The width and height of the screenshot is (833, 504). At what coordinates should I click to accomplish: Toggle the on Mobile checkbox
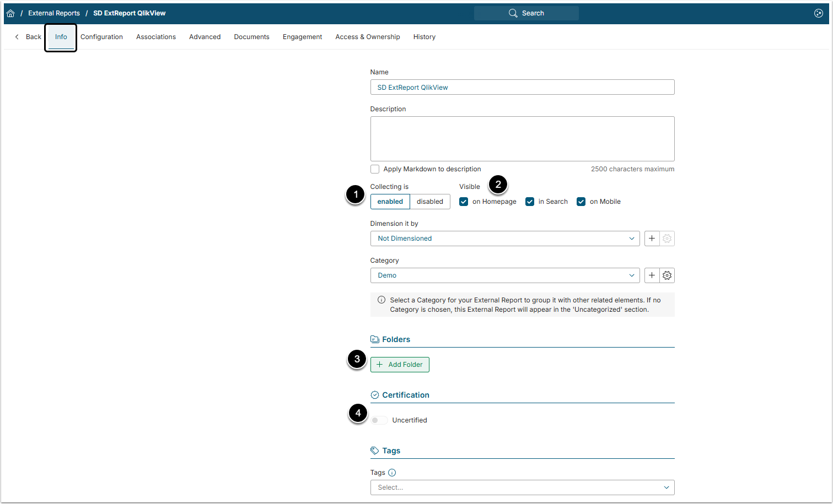coord(581,202)
